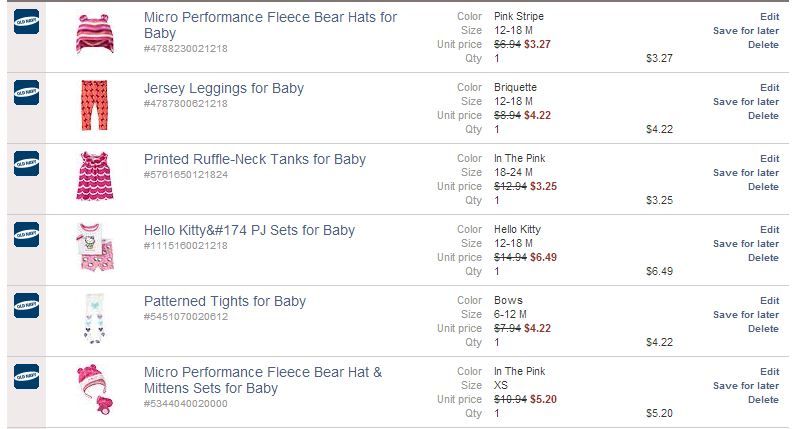Delete the Hello Kitty PJ Sets item

[763, 258]
